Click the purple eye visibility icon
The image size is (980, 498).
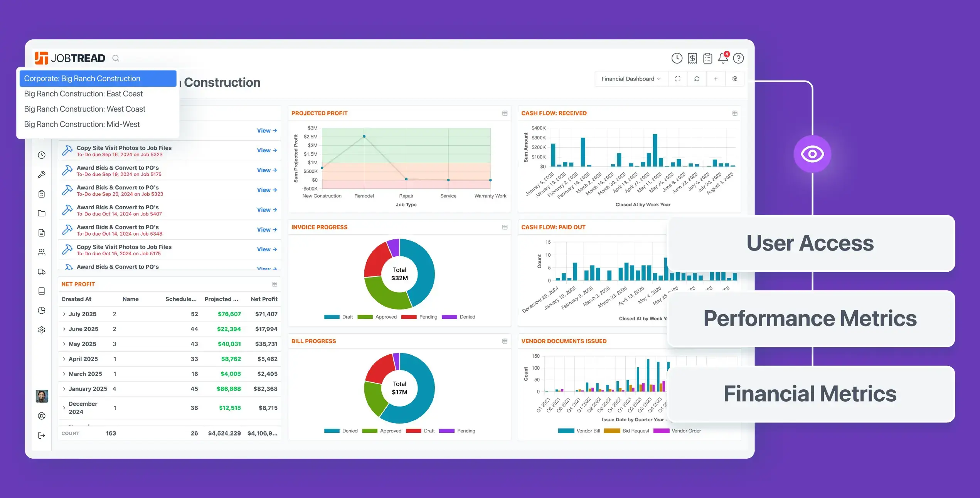tap(812, 154)
